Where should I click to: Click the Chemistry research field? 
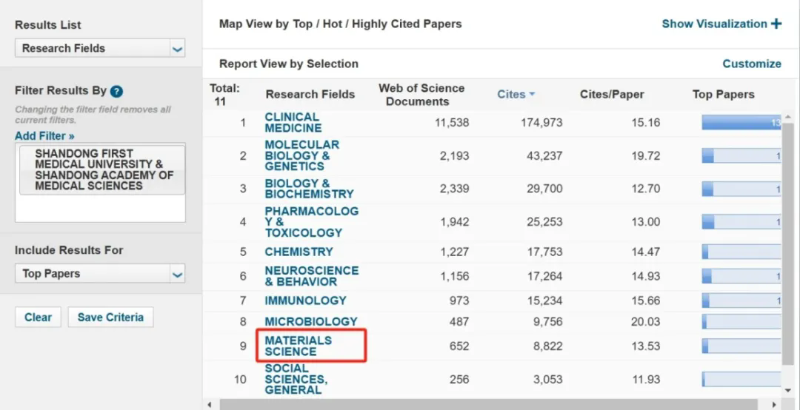click(x=299, y=252)
